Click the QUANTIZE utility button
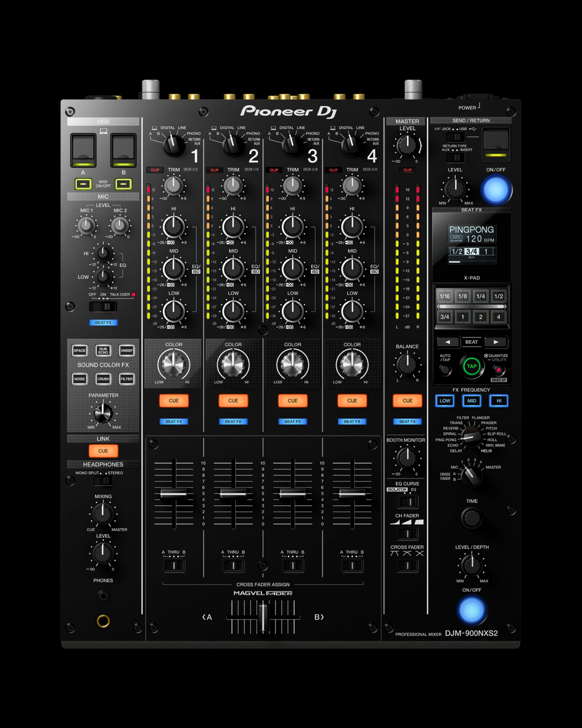The height and width of the screenshot is (728, 582). pyautogui.click(x=498, y=370)
